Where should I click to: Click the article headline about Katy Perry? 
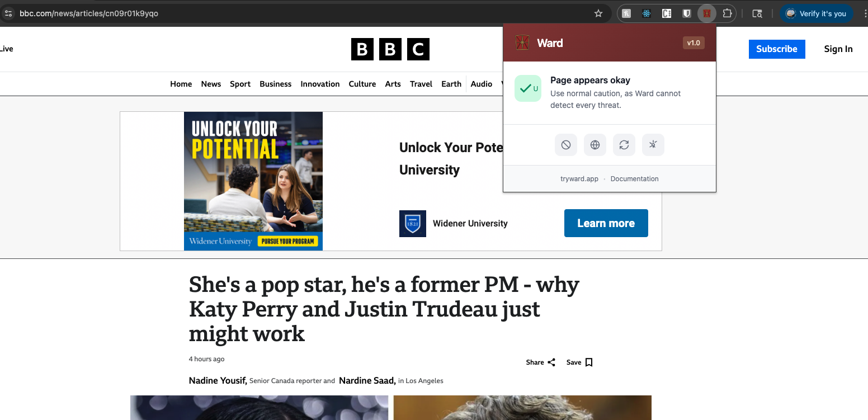click(384, 309)
